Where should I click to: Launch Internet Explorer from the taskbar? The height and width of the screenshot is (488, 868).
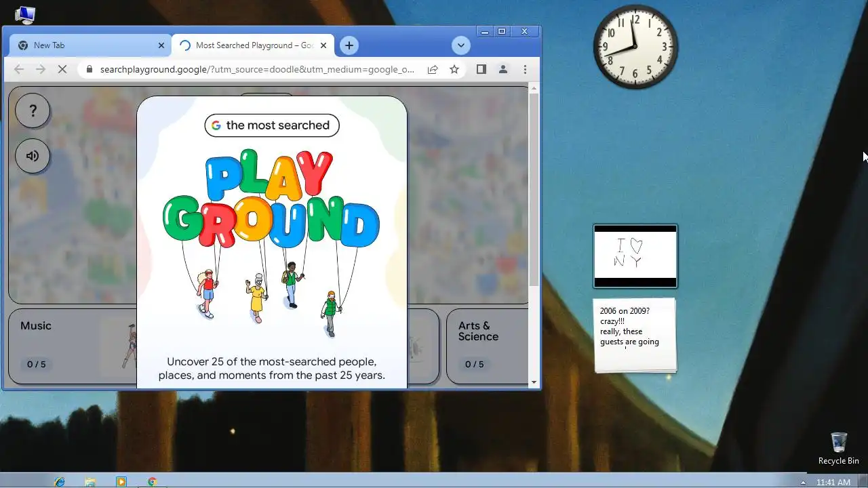pos(60,481)
